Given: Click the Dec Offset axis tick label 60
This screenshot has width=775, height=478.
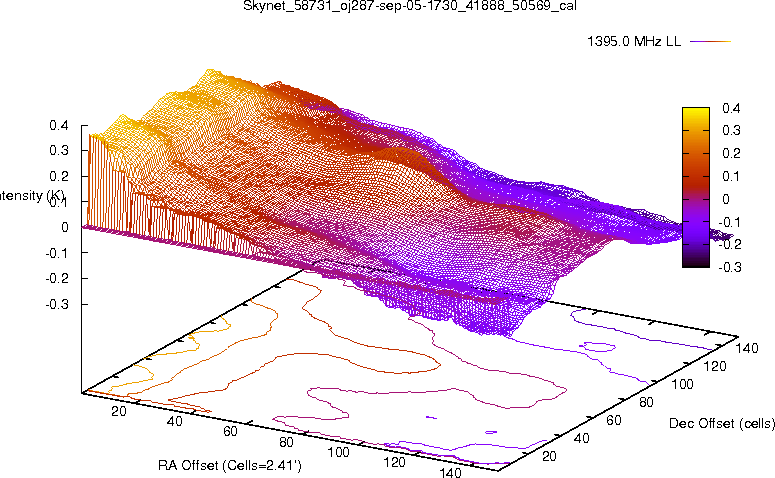Looking at the screenshot, I should (614, 420).
